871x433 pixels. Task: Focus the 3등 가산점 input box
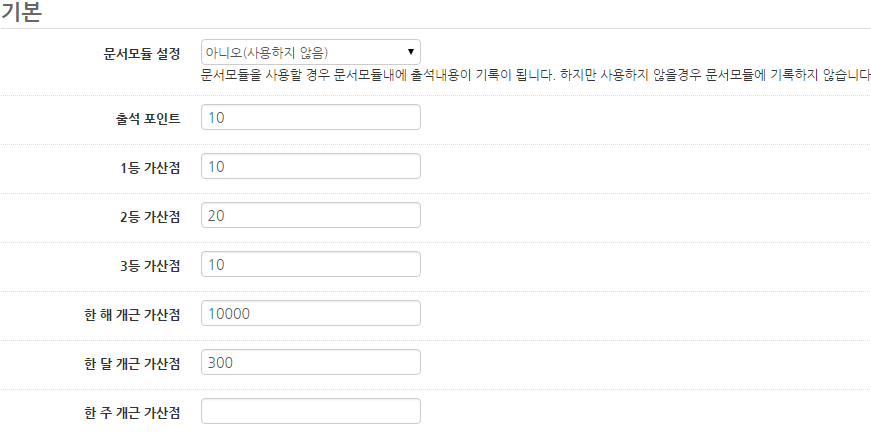tap(310, 265)
